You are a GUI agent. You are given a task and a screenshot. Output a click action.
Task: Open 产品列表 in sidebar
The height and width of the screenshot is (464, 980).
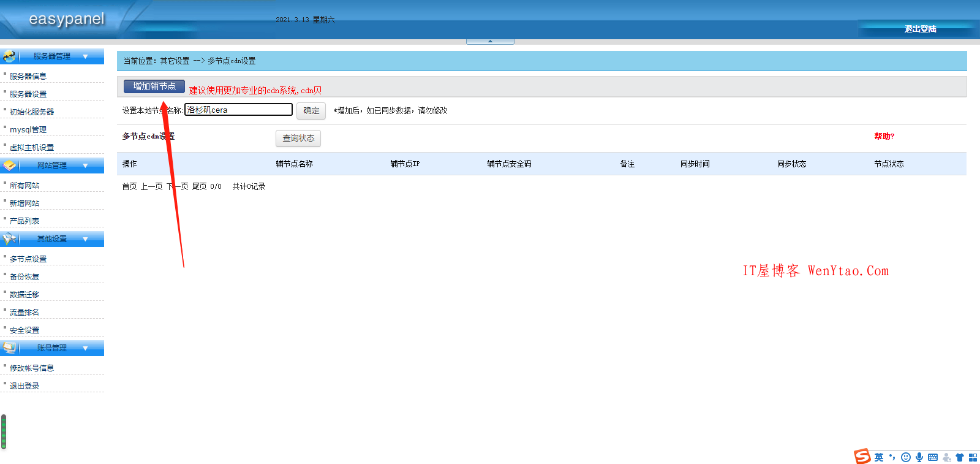click(x=24, y=221)
